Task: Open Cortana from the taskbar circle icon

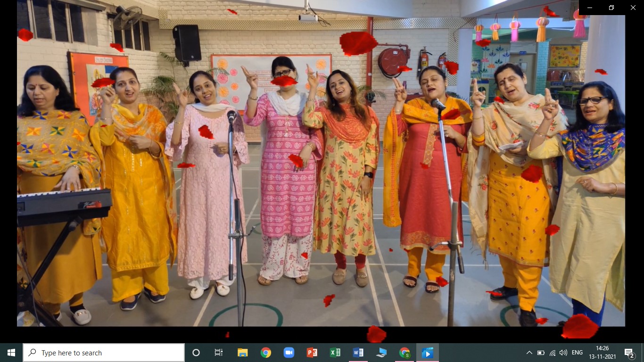Action: coord(196,353)
